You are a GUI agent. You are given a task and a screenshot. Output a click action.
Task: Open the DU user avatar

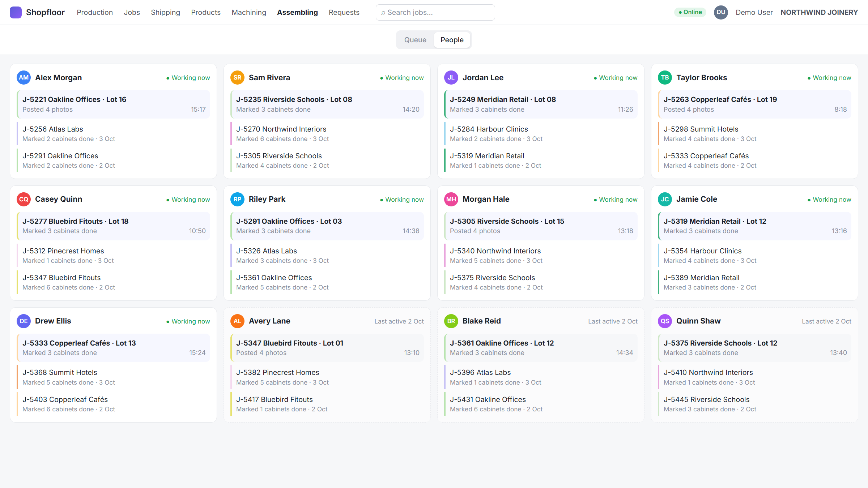(x=720, y=12)
